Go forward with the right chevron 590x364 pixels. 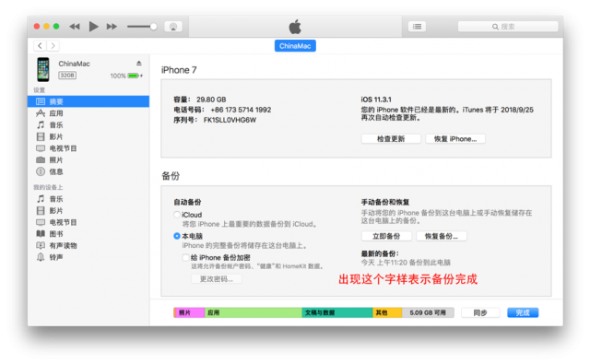pos(53,46)
